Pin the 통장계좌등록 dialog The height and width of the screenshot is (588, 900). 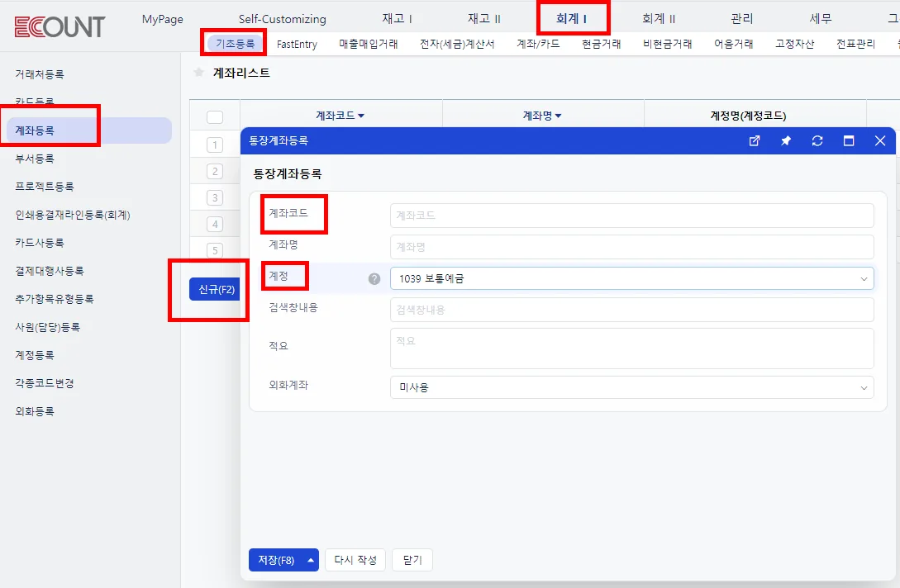(786, 140)
